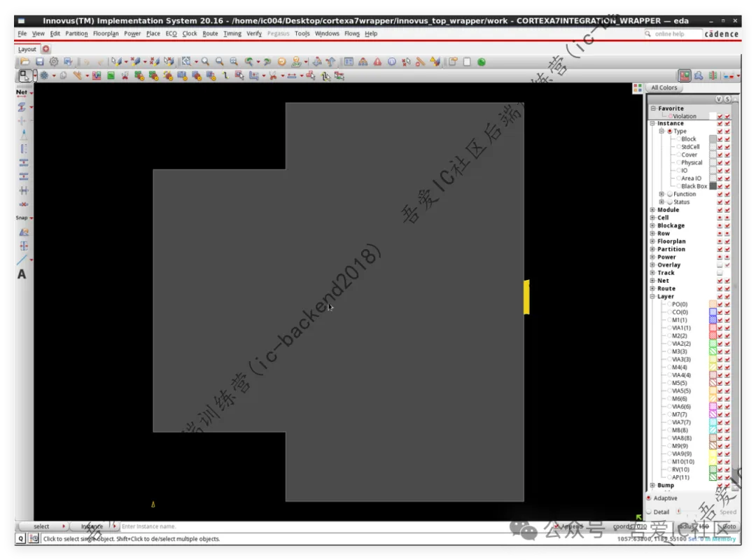
Task: Click the orange redraw circle icon
Action: click(281, 62)
